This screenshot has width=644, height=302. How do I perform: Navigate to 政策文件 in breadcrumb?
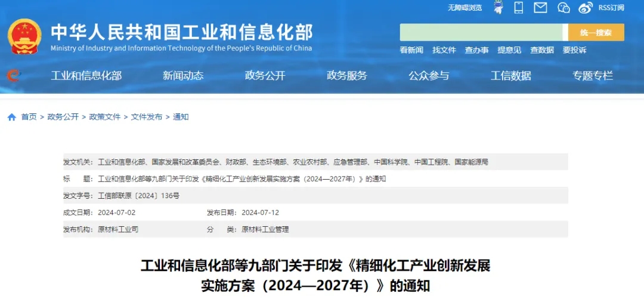(105, 117)
